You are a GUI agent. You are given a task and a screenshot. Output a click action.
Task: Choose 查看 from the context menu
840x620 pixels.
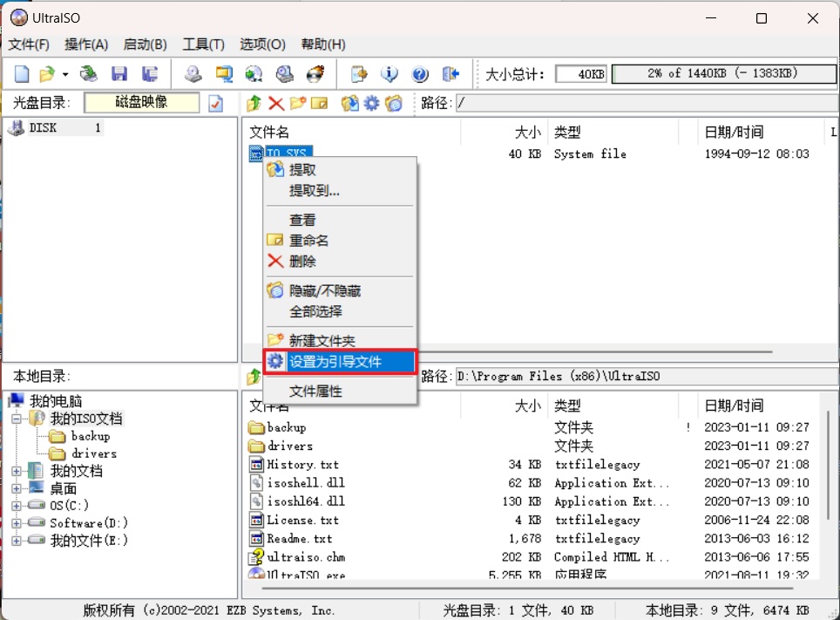[340, 220]
